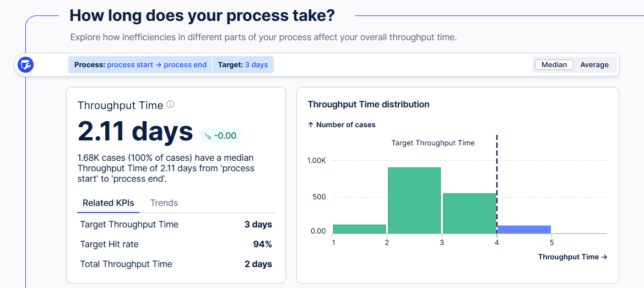644x288 pixels.
Task: Open the Throughput Time info icon
Action: 170,105
